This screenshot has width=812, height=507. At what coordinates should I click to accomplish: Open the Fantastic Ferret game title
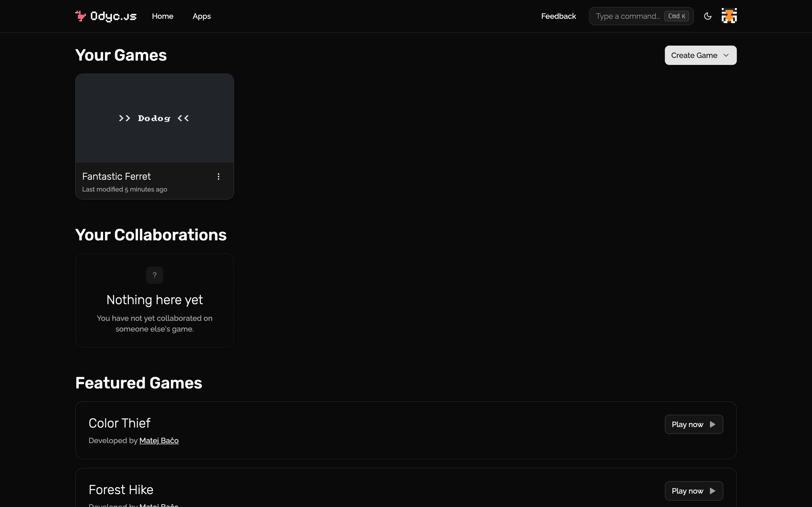point(117,177)
